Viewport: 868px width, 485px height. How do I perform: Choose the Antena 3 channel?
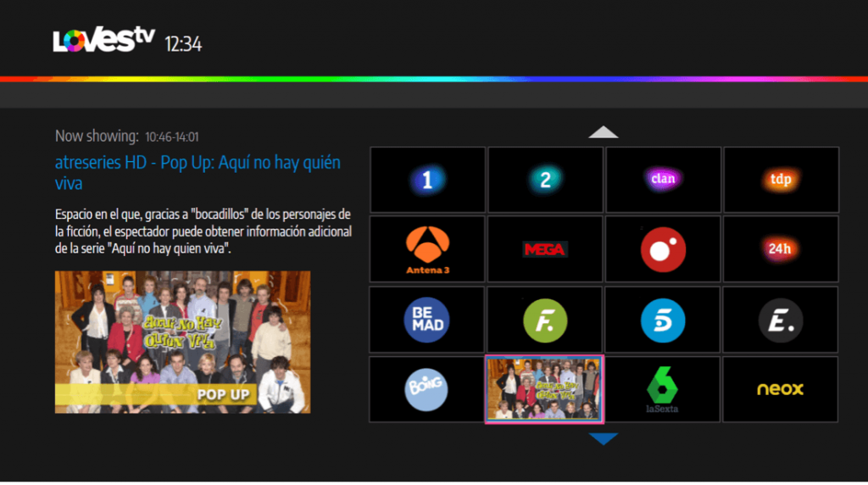click(427, 249)
